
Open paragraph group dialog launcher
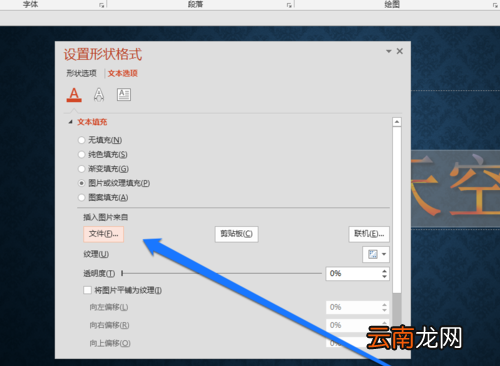[289, 5]
